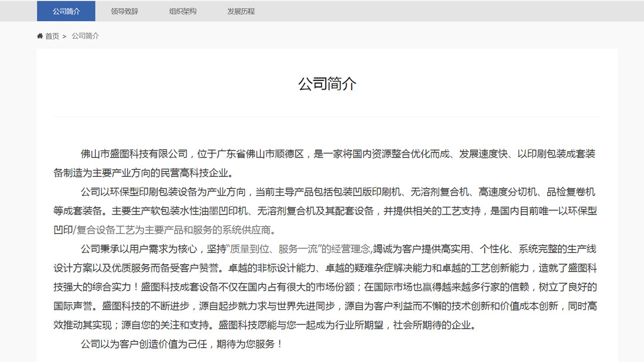View the 发展历程 (Development History) tab
This screenshot has width=644, height=362.
click(241, 11)
